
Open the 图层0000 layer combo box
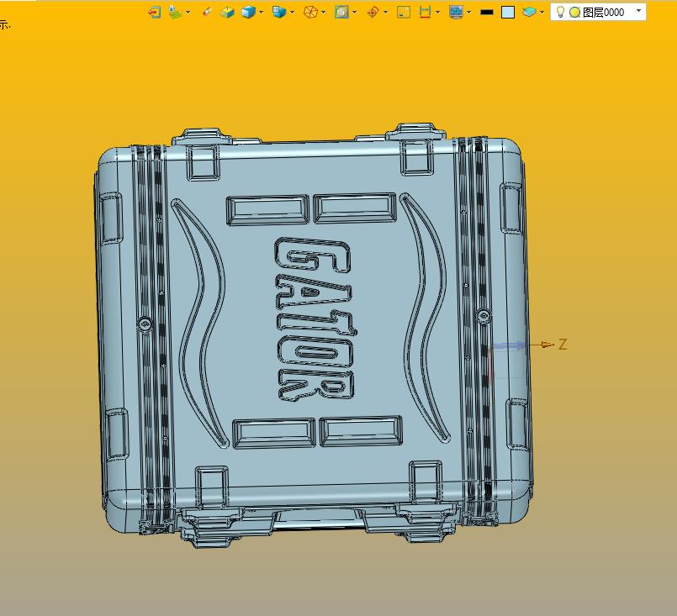click(x=599, y=12)
